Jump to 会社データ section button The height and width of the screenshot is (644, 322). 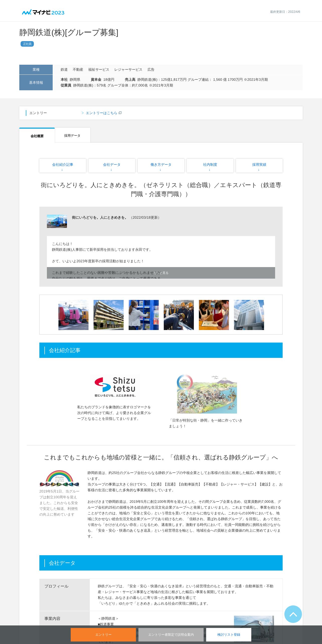(112, 166)
